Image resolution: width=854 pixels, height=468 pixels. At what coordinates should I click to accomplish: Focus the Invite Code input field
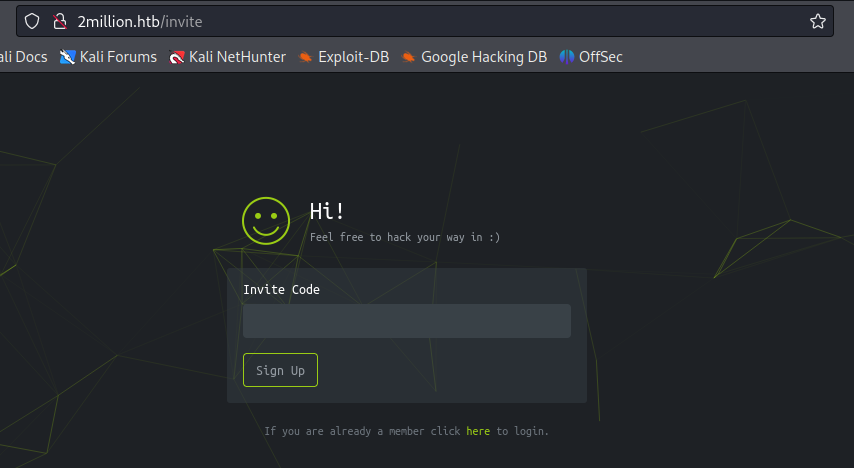pyautogui.click(x=407, y=321)
